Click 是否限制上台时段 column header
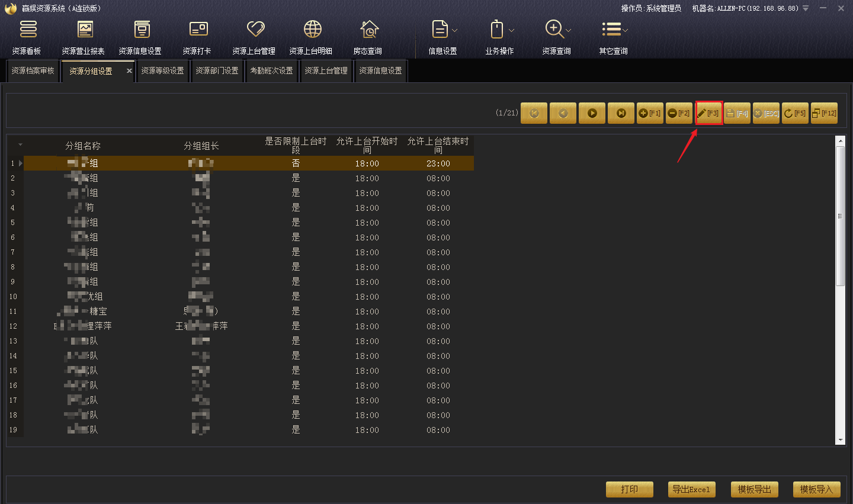853x504 pixels. [296, 146]
